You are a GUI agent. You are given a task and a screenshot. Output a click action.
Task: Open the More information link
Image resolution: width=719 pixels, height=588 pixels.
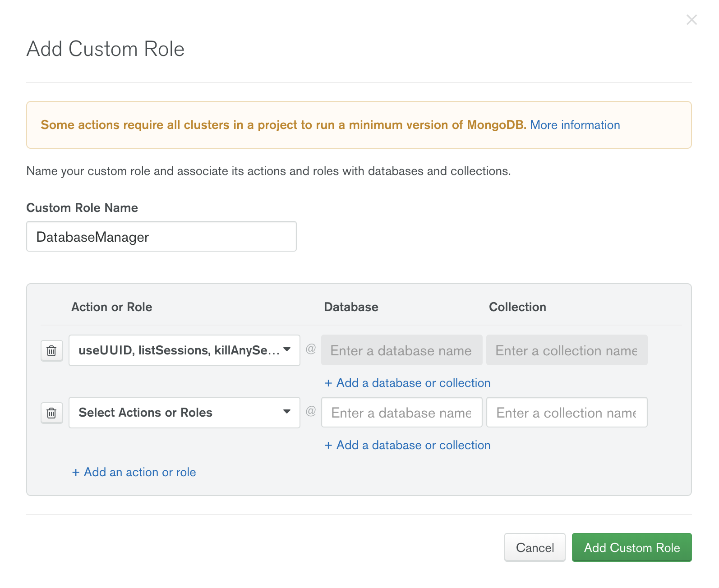tap(575, 125)
